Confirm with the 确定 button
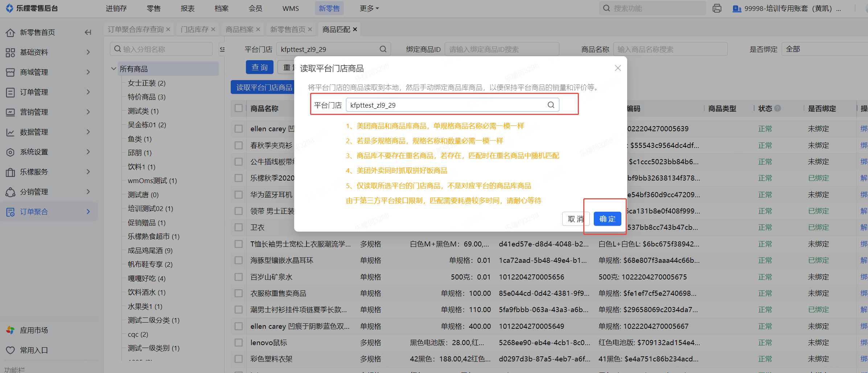Screen dimensions: 868x373 [x=607, y=219]
